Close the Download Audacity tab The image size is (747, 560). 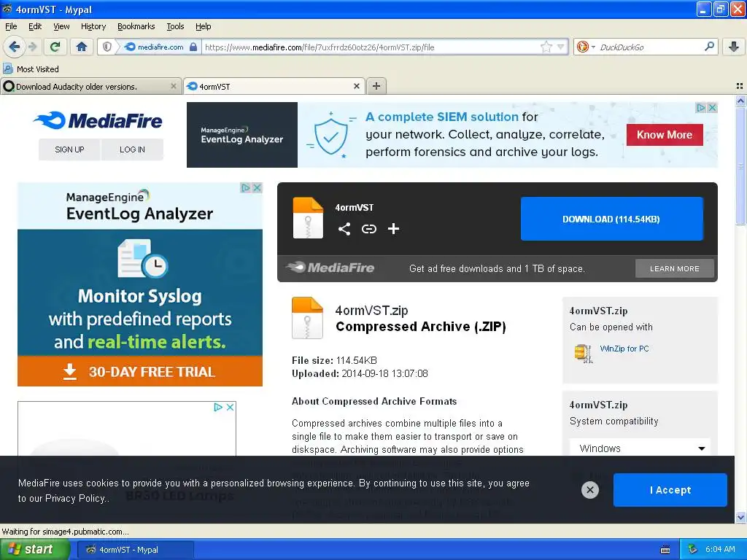click(174, 86)
